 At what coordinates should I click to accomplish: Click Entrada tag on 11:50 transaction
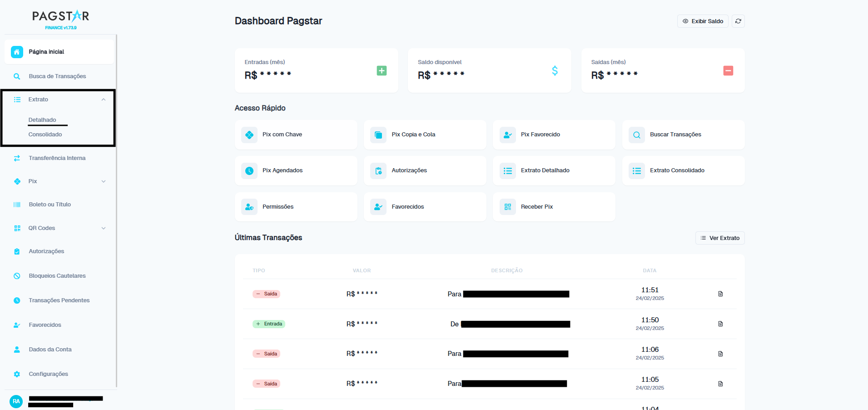coord(269,324)
